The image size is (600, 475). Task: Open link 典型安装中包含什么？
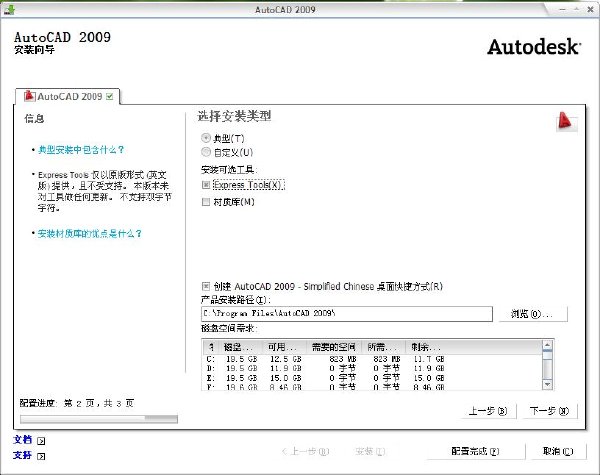[81, 150]
